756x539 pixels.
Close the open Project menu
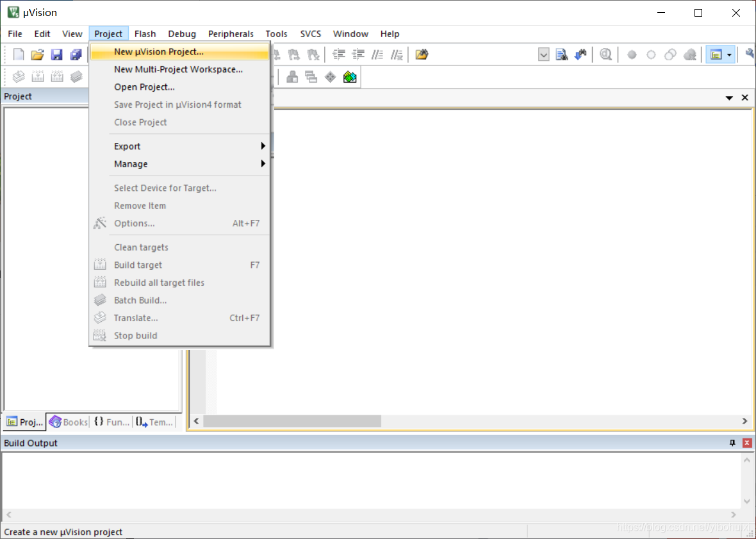108,34
